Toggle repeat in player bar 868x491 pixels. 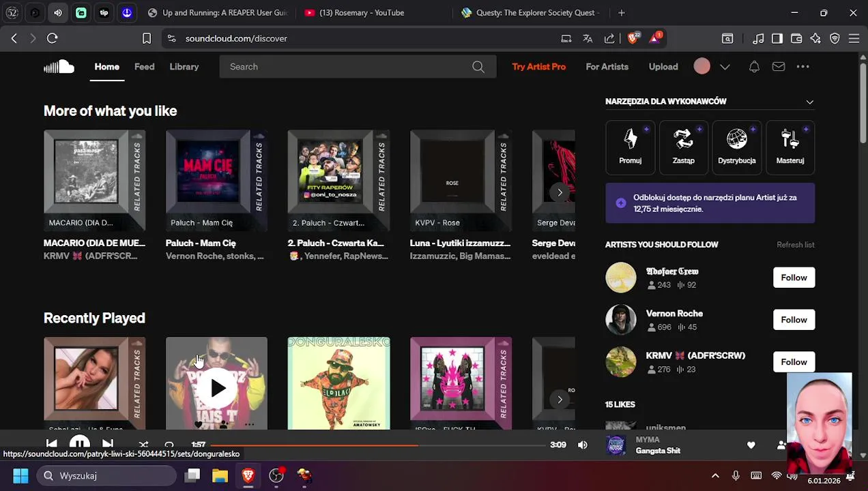[x=169, y=445]
